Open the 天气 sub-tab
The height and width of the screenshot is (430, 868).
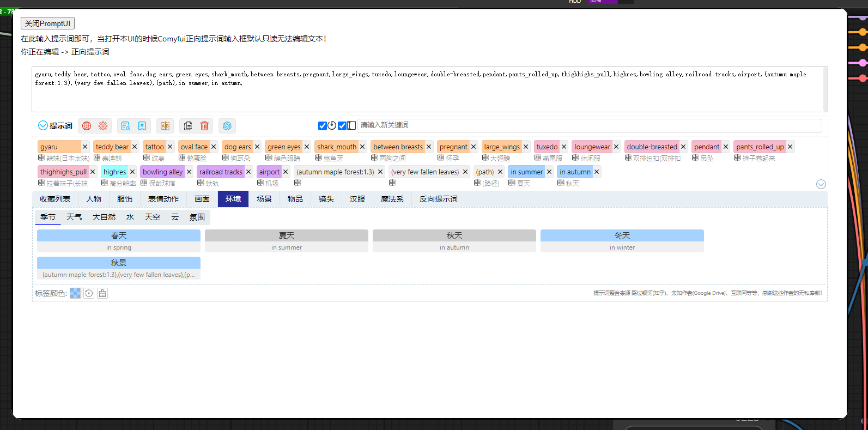(74, 217)
